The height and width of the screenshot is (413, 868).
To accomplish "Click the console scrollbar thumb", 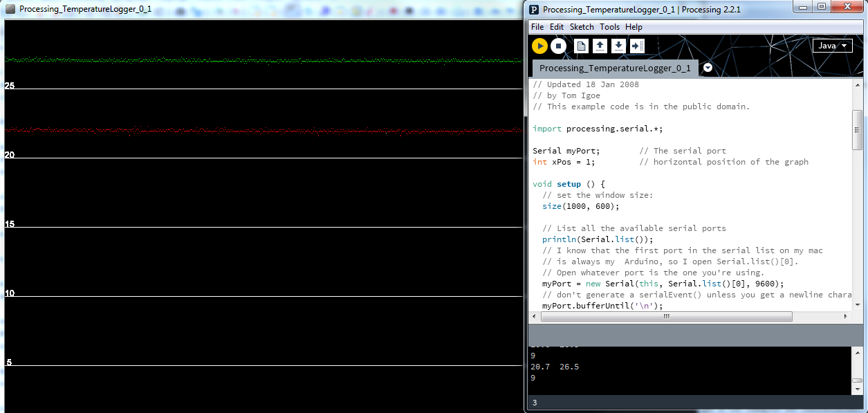I will (x=858, y=380).
